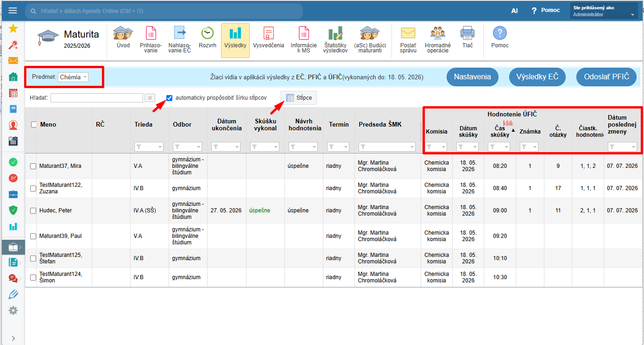Click the Odoslať PFIČ button
This screenshot has width=644, height=345.
[x=606, y=77]
